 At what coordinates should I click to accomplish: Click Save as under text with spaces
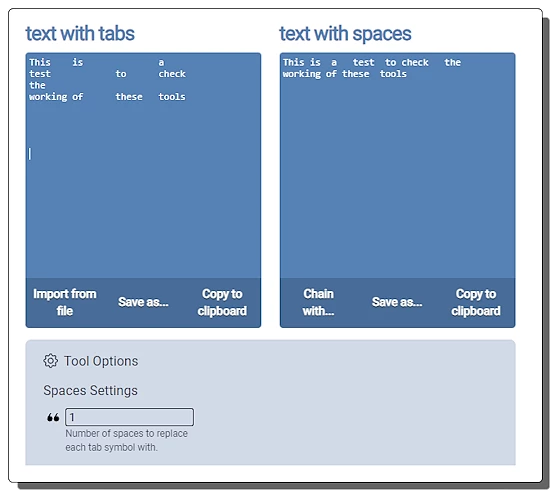(x=397, y=302)
